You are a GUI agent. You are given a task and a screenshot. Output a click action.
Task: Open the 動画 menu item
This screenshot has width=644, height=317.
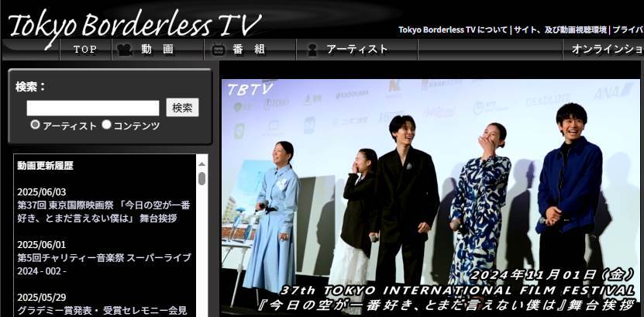click(x=158, y=50)
